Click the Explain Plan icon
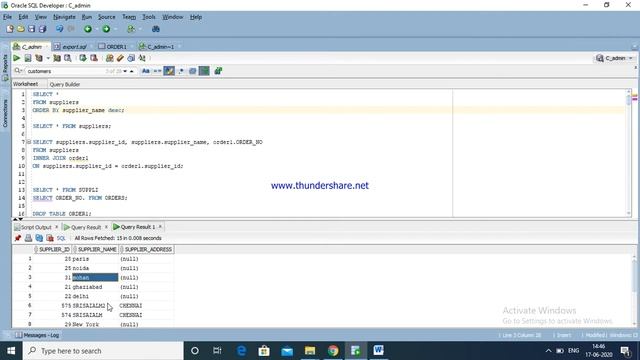This screenshot has height=360, width=640. pyautogui.click(x=39, y=58)
